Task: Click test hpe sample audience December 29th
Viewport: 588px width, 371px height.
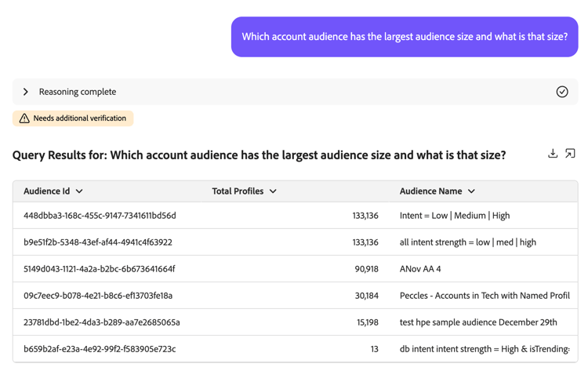Action: click(x=478, y=322)
